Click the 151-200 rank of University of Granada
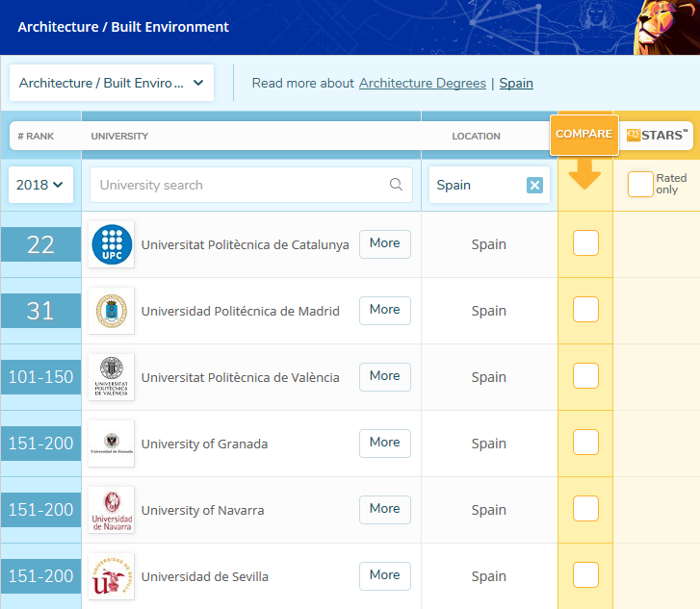This screenshot has height=609, width=700. click(40, 444)
